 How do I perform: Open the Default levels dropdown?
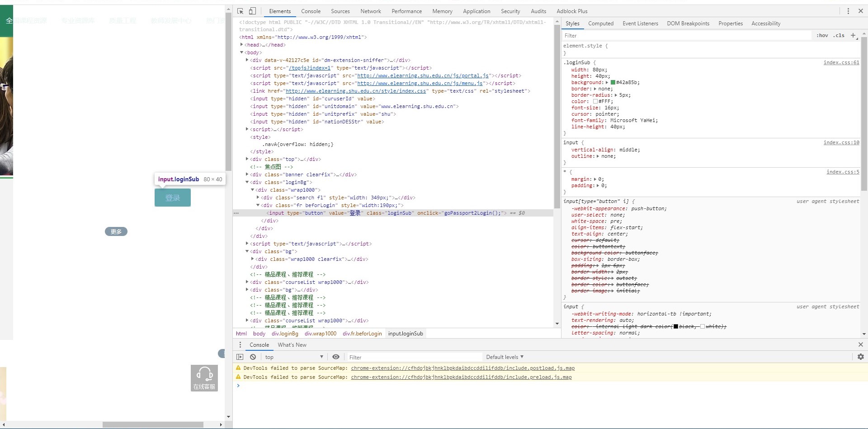pyautogui.click(x=505, y=357)
